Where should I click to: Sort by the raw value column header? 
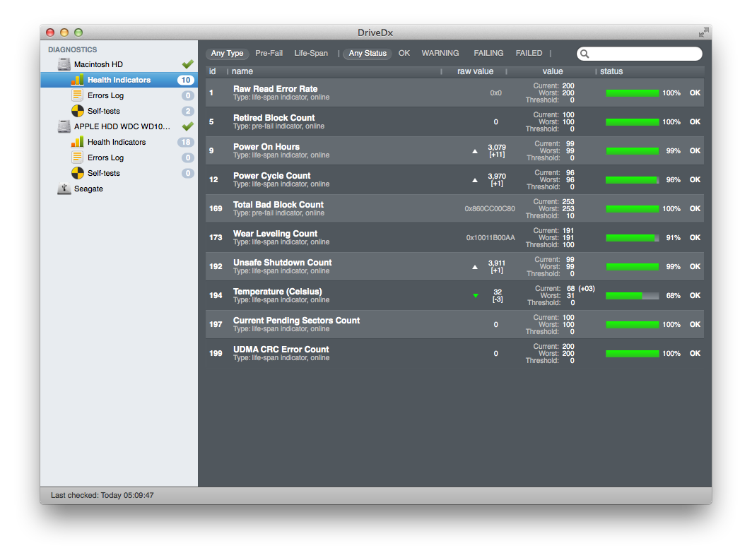click(475, 71)
